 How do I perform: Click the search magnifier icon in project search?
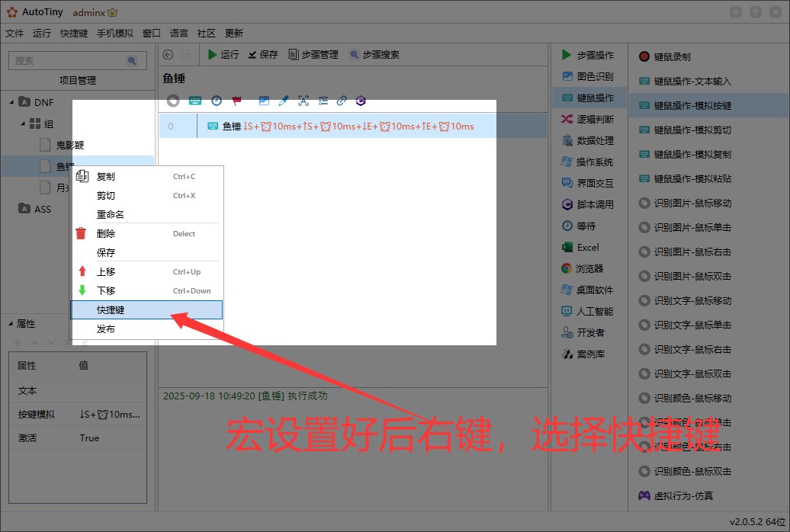coord(132,60)
